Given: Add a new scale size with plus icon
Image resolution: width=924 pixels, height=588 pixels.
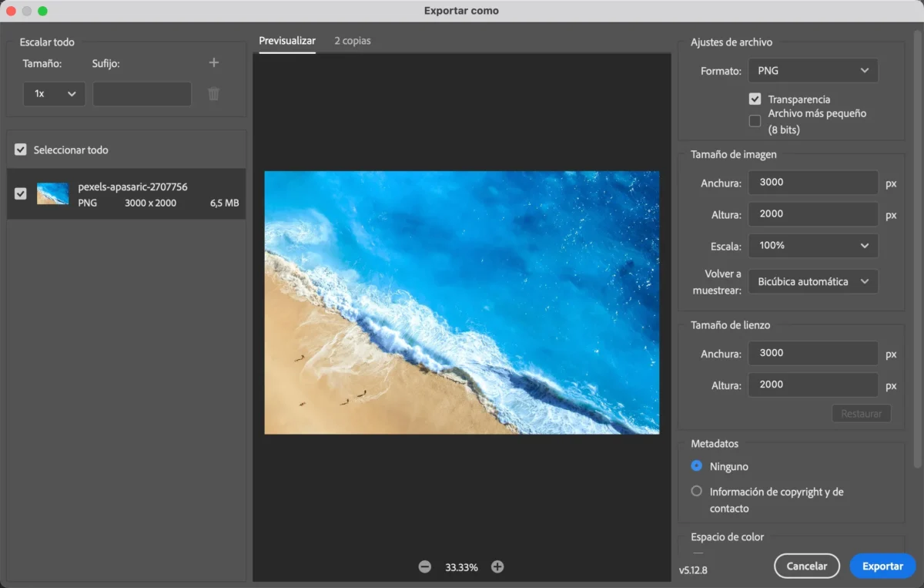Looking at the screenshot, I should click(x=214, y=63).
